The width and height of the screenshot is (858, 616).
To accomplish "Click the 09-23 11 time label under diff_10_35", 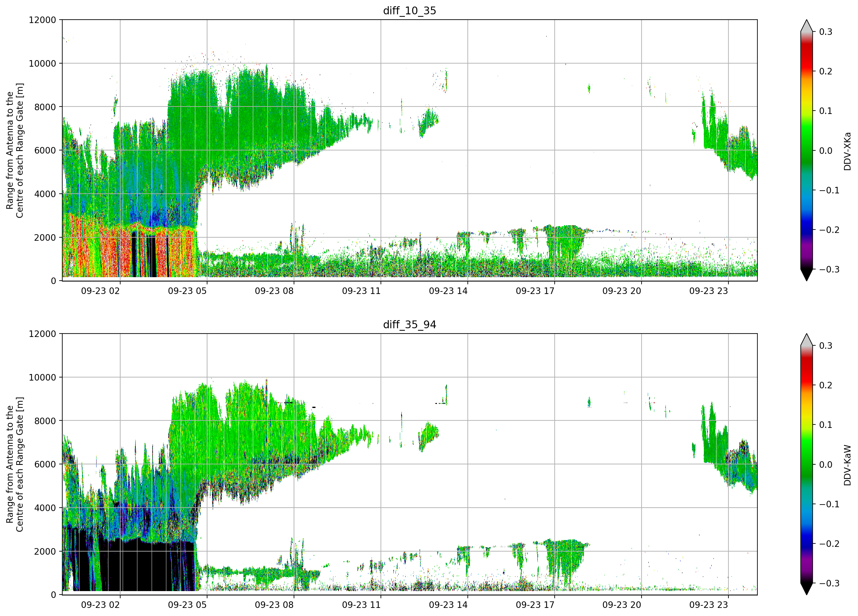I will 361,291.
